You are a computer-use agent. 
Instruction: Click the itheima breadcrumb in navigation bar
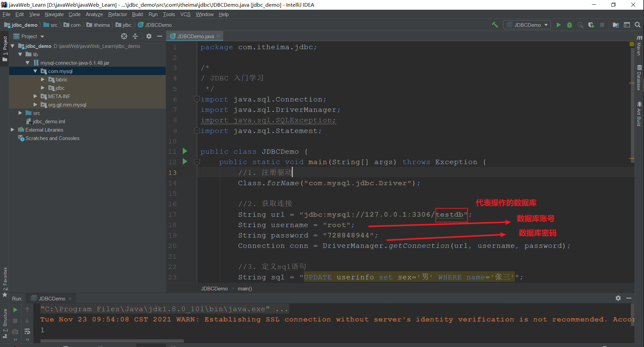pos(98,25)
